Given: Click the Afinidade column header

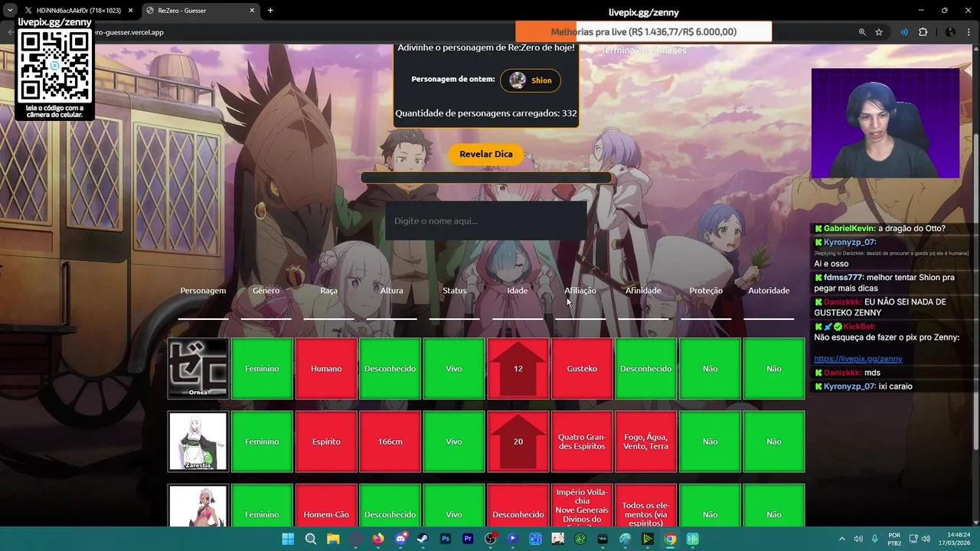Looking at the screenshot, I should click(643, 291).
